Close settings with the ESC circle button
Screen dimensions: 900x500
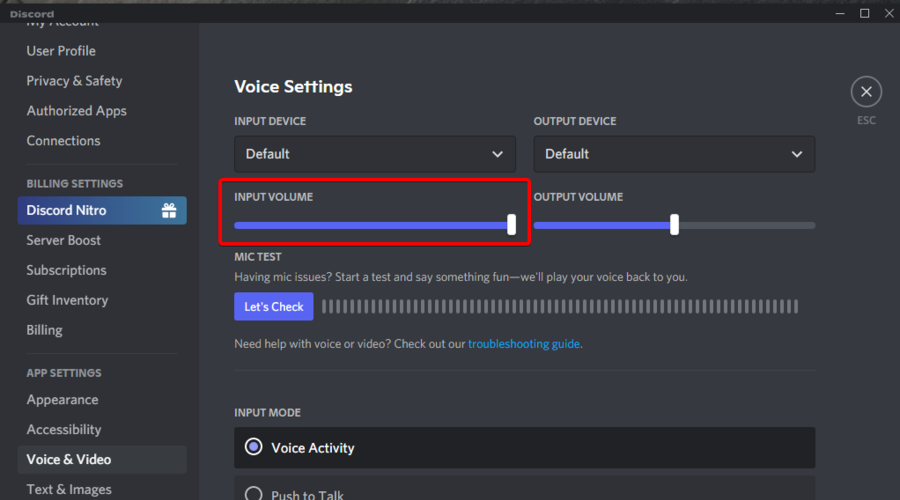[x=866, y=92]
